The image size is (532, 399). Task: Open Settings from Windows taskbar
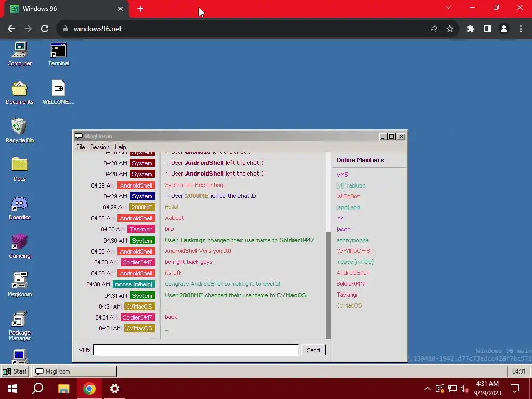point(115,389)
